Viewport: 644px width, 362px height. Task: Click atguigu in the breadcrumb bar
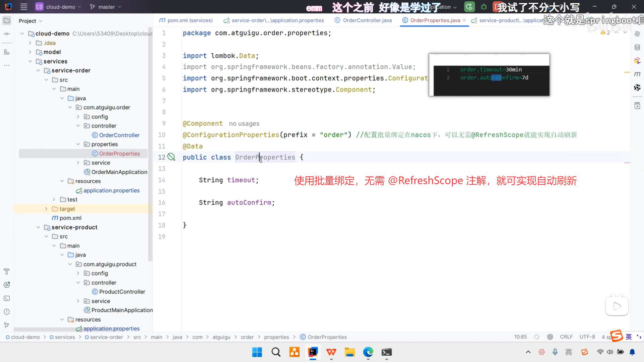pyautogui.click(x=221, y=337)
